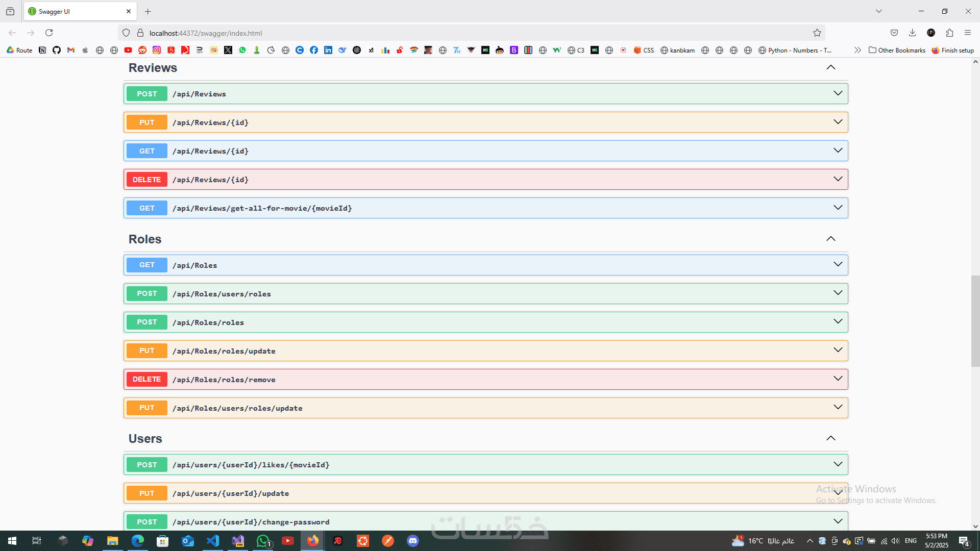Expand POST /api/Reviews endpoint
Viewport: 980px width, 551px height.
click(x=485, y=94)
